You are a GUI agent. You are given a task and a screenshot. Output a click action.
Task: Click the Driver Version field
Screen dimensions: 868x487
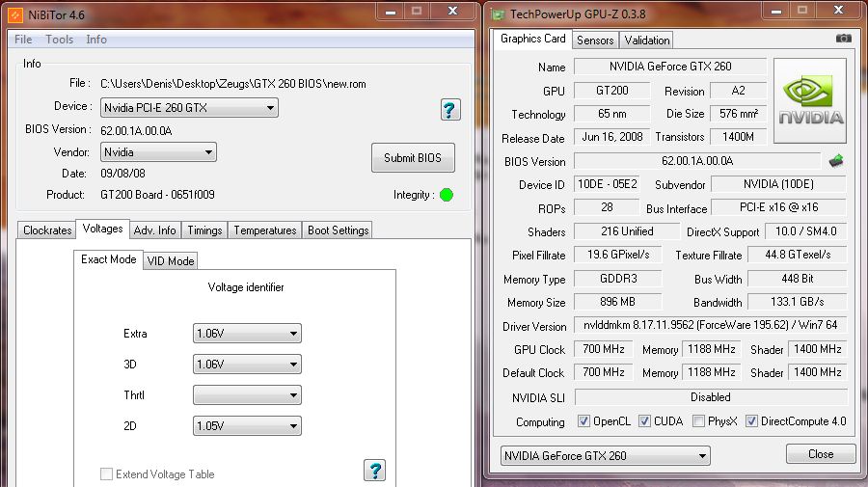[710, 325]
